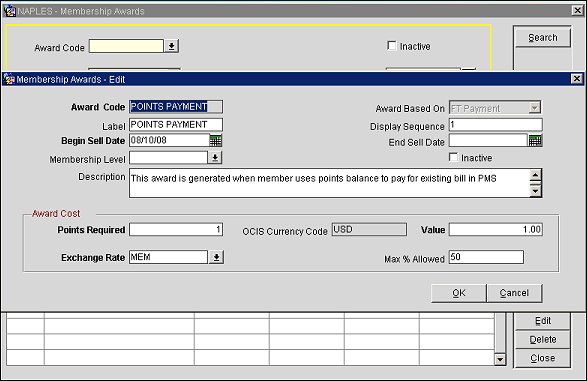The width and height of the screenshot is (587, 381).
Task: Expand the Membership Level dropdown
Action: pyautogui.click(x=215, y=158)
